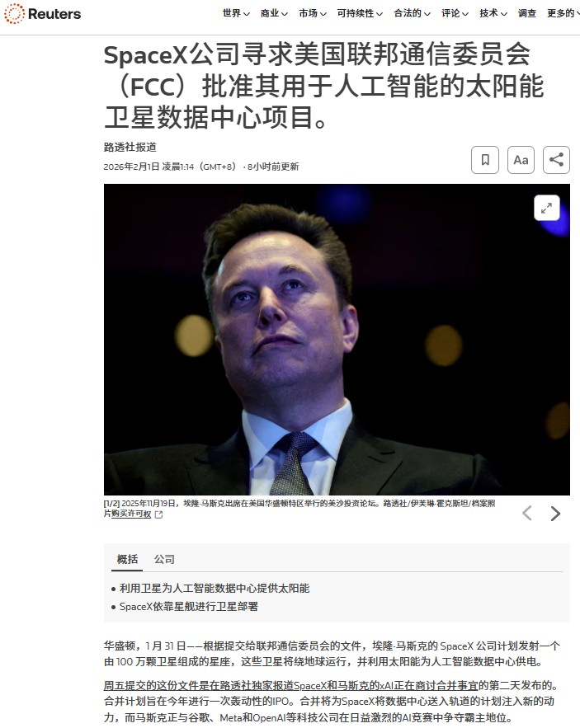Click the Reuters logo
This screenshot has height=728, width=580.
[42, 14]
